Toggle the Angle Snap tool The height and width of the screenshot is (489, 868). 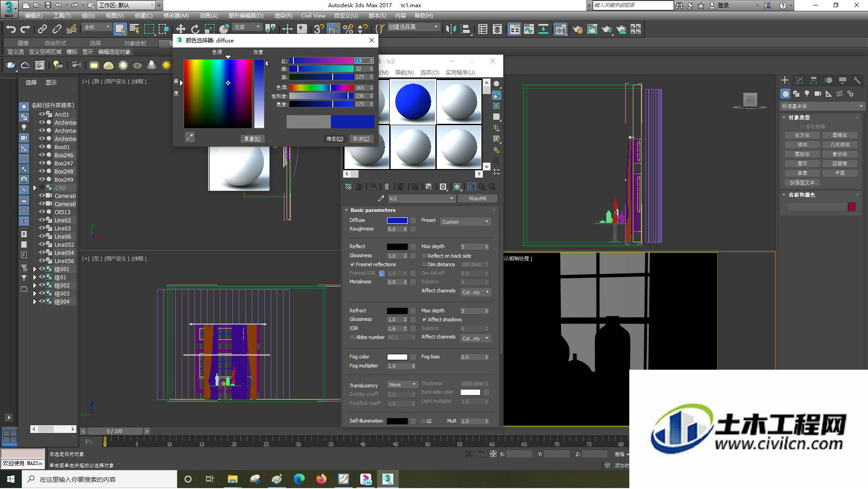pyautogui.click(x=334, y=29)
